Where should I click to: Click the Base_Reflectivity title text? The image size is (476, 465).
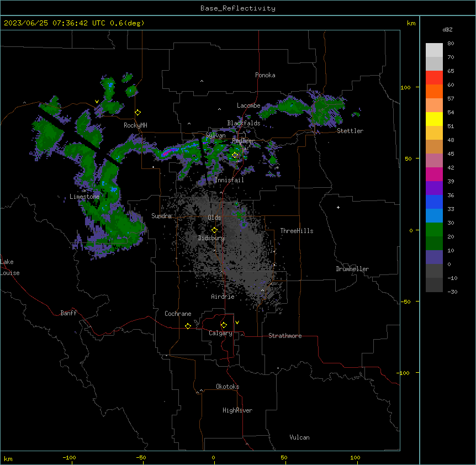tap(238, 8)
